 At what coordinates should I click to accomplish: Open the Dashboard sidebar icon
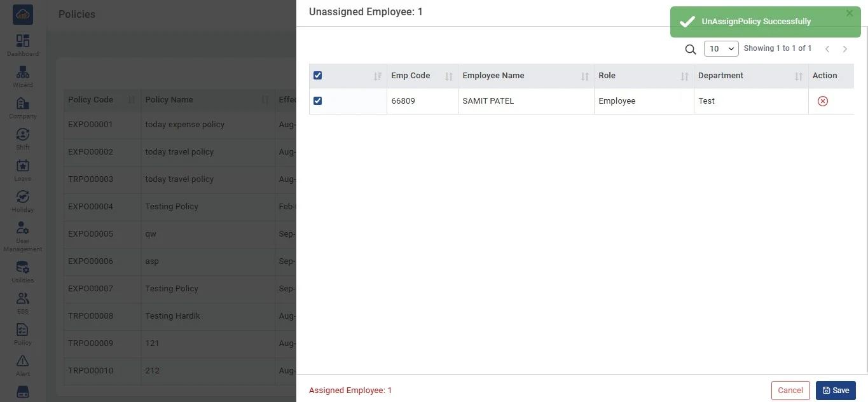click(x=23, y=41)
